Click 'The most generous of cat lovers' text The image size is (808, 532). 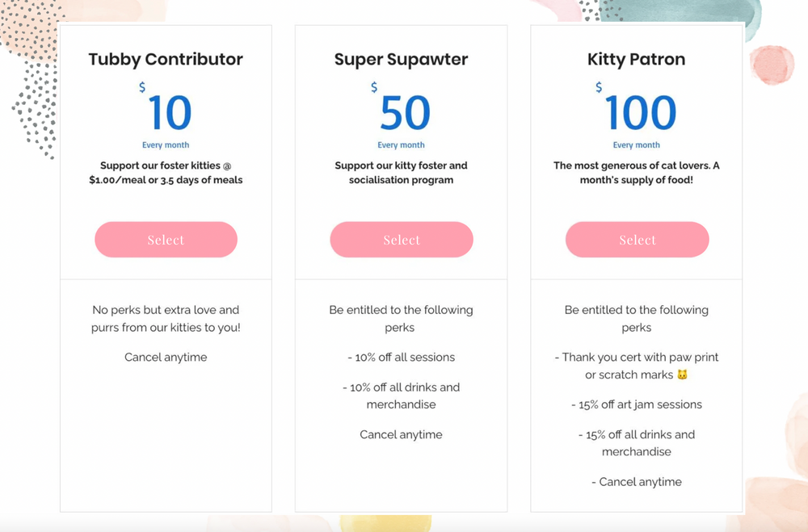tap(637, 172)
